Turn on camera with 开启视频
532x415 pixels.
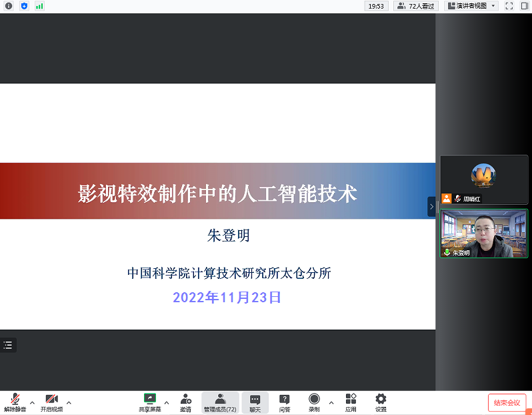51,403
